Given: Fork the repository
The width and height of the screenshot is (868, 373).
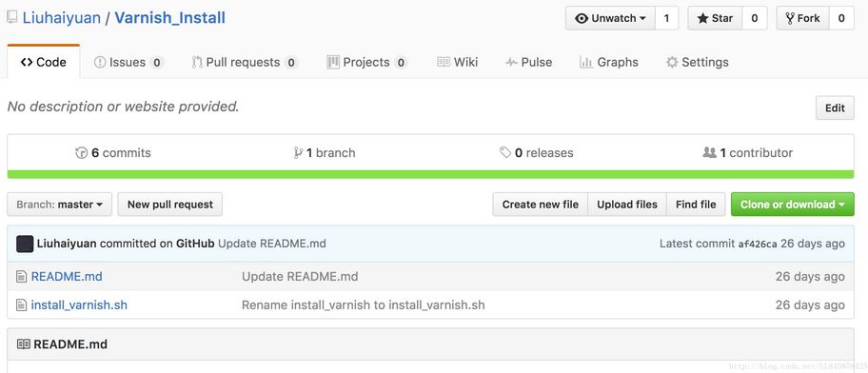Looking at the screenshot, I should (x=802, y=18).
